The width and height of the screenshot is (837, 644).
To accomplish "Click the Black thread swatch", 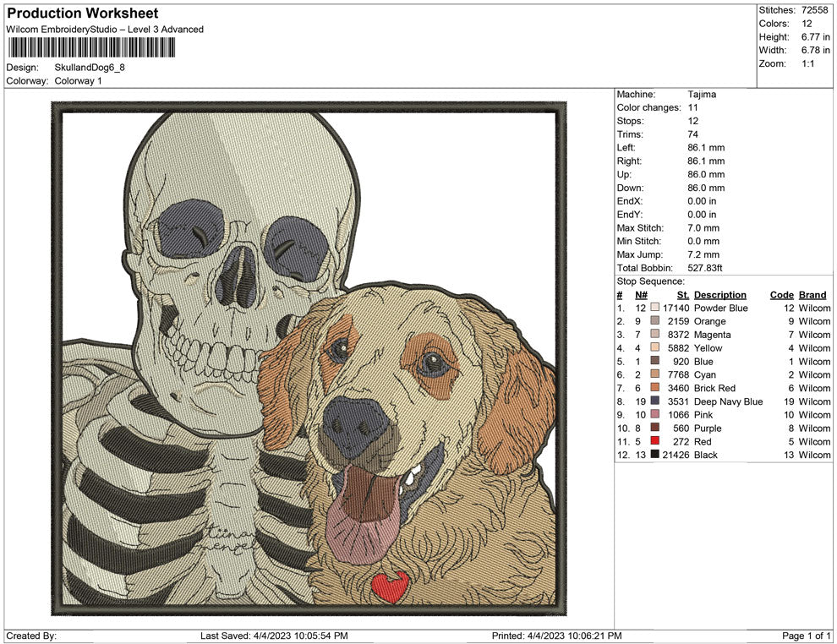I will click(654, 455).
